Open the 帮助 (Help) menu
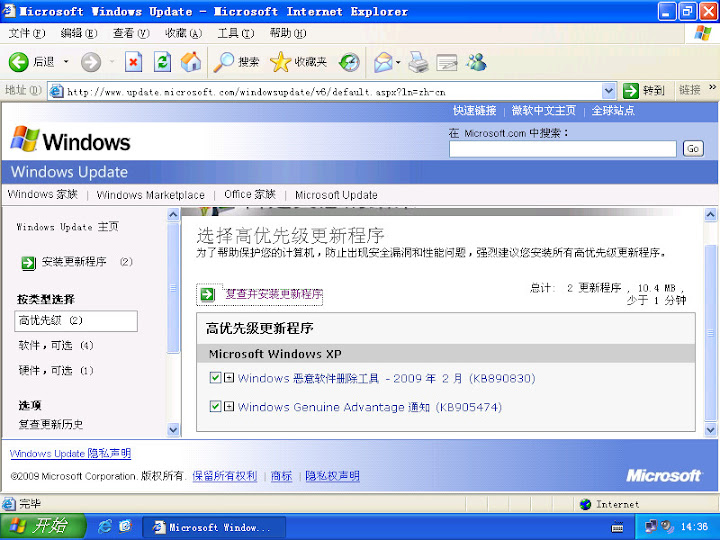Screen dimensions: 720x540 (x=288, y=33)
